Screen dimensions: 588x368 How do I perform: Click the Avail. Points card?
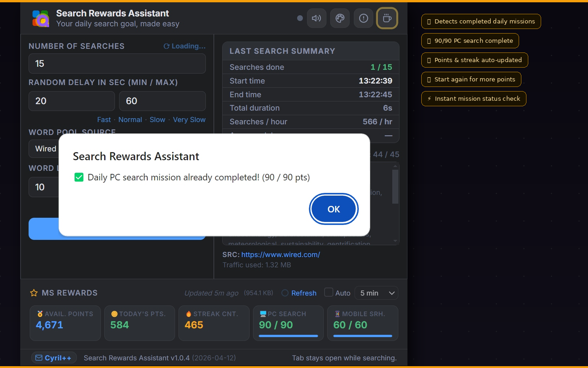65,323
